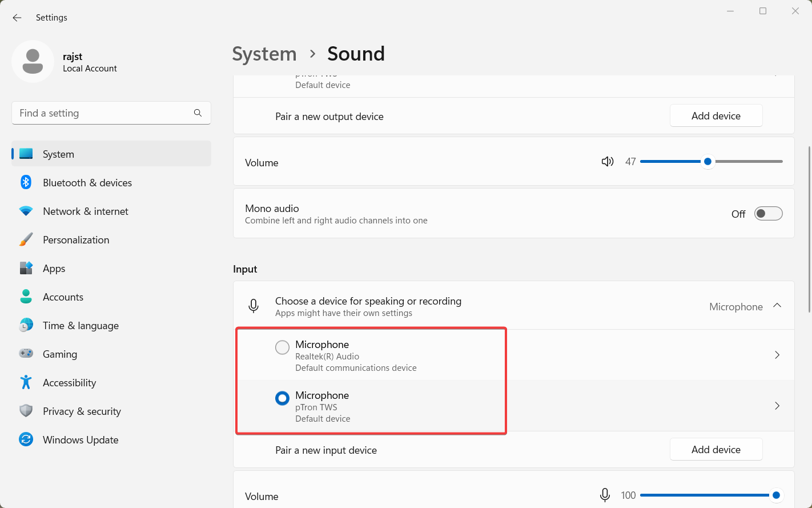Image resolution: width=812 pixels, height=508 pixels.
Task: Click the output Volume slider thumb
Action: pos(708,162)
